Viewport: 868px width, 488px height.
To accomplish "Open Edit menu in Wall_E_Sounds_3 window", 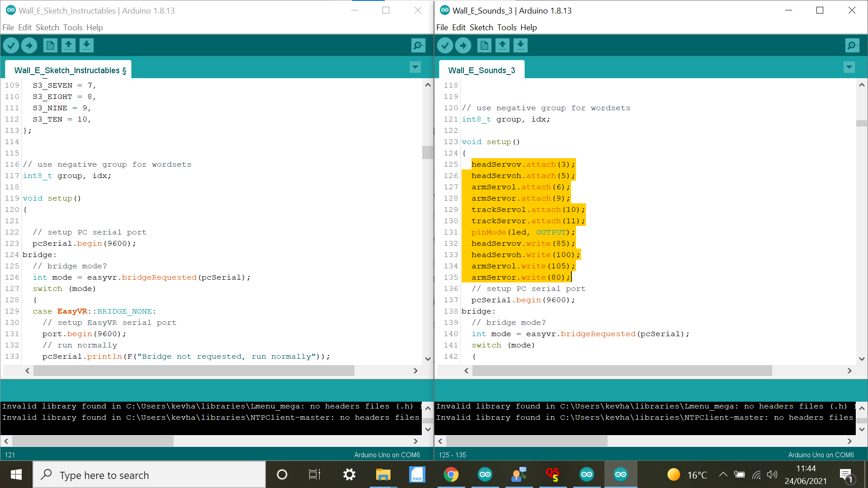I will tap(459, 28).
